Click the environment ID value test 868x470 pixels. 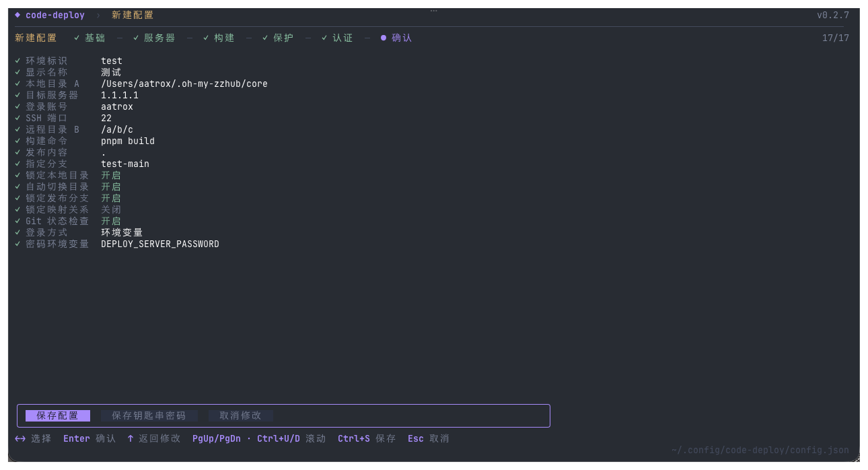pos(112,61)
